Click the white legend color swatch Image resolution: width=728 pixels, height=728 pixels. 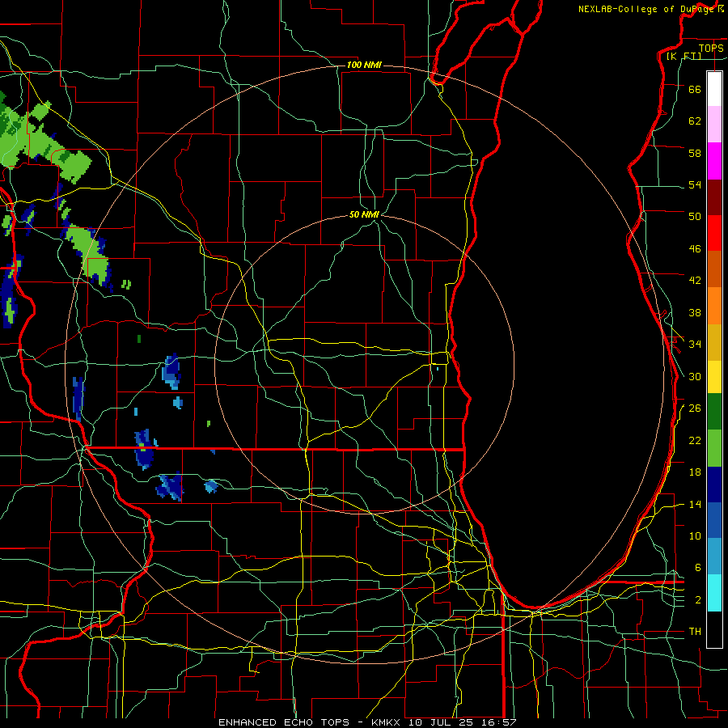point(714,89)
